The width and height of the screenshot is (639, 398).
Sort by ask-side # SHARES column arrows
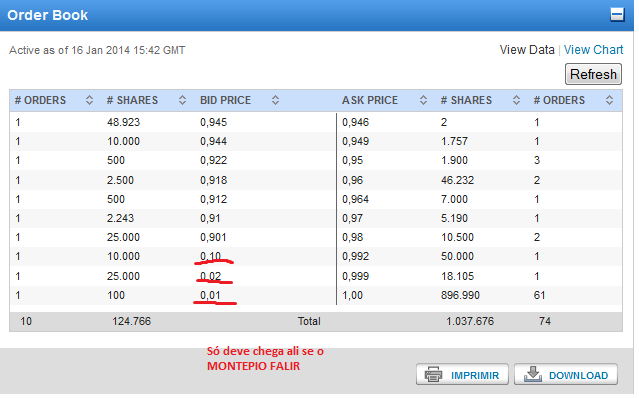pyautogui.click(x=516, y=100)
